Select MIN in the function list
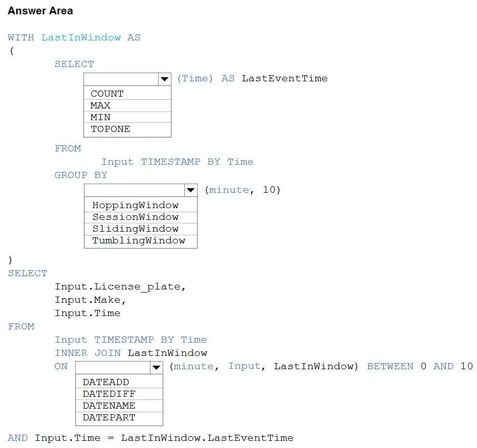Viewport: 477px width, 448px height. coord(127,117)
